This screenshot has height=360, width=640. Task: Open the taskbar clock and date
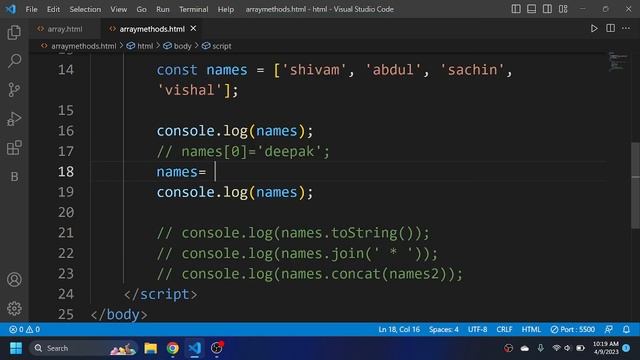tap(606, 348)
